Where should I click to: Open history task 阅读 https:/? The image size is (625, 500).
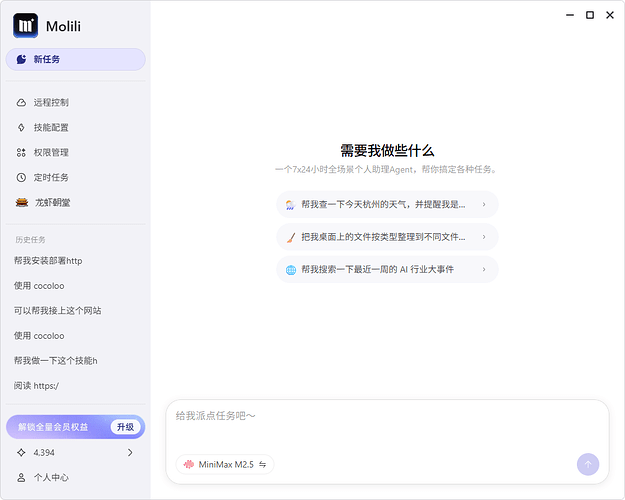point(36,386)
